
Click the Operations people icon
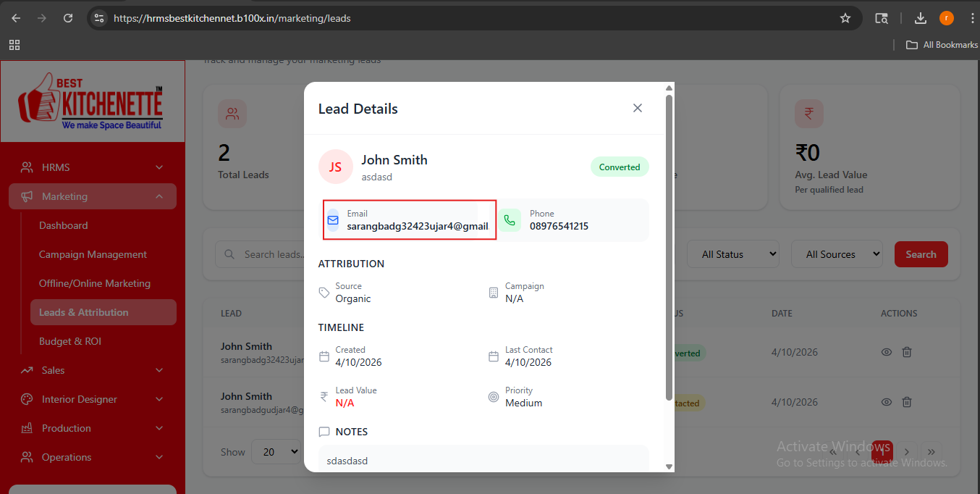[27, 457]
